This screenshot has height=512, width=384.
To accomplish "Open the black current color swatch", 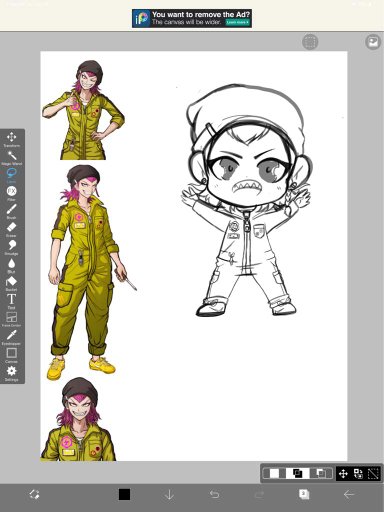I will [x=124, y=494].
